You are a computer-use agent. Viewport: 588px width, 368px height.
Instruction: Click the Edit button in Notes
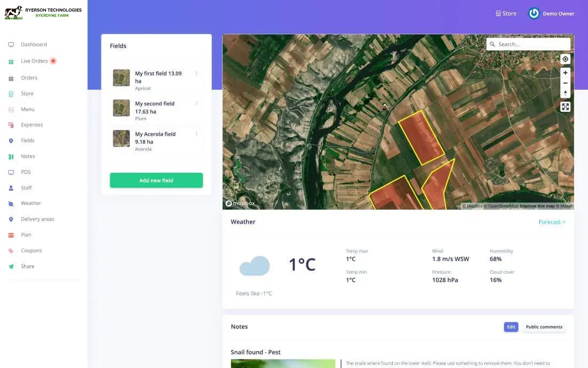click(510, 327)
